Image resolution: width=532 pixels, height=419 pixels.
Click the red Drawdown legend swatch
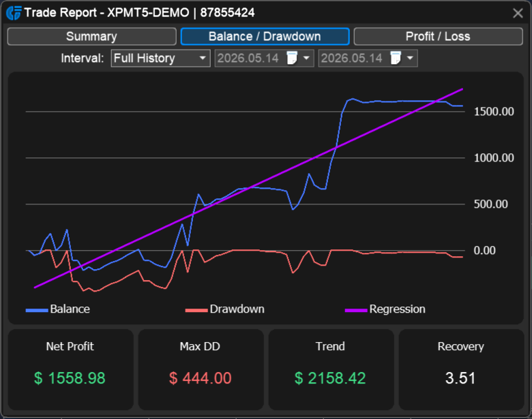coord(196,310)
